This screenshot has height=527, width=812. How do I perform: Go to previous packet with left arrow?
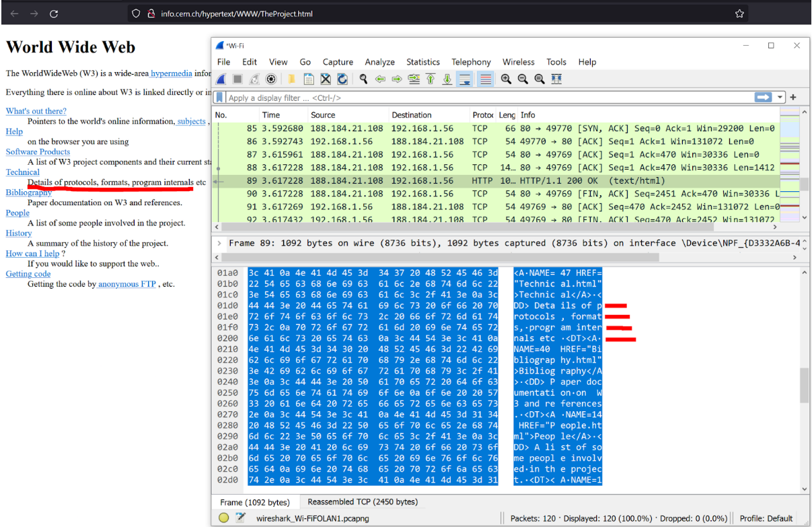pos(380,79)
